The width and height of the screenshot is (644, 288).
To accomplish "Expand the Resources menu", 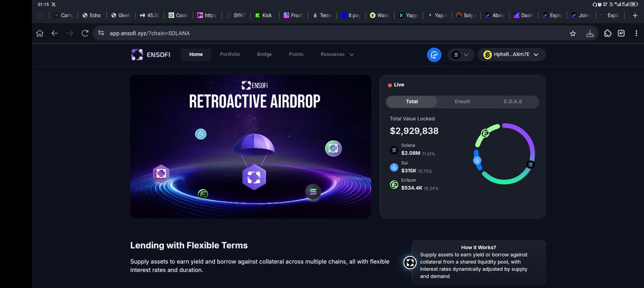I will [337, 54].
